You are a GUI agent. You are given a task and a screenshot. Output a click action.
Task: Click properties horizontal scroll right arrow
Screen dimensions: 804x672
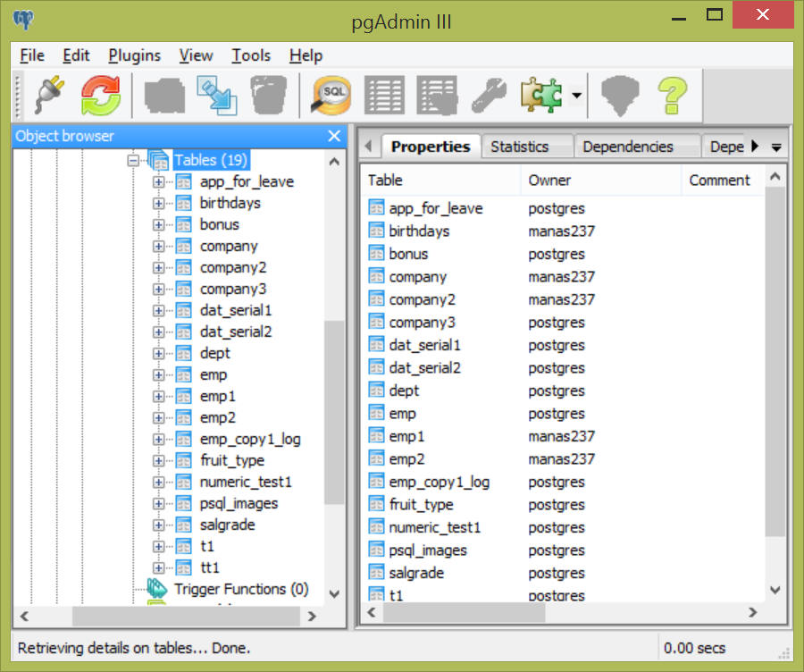tap(753, 612)
